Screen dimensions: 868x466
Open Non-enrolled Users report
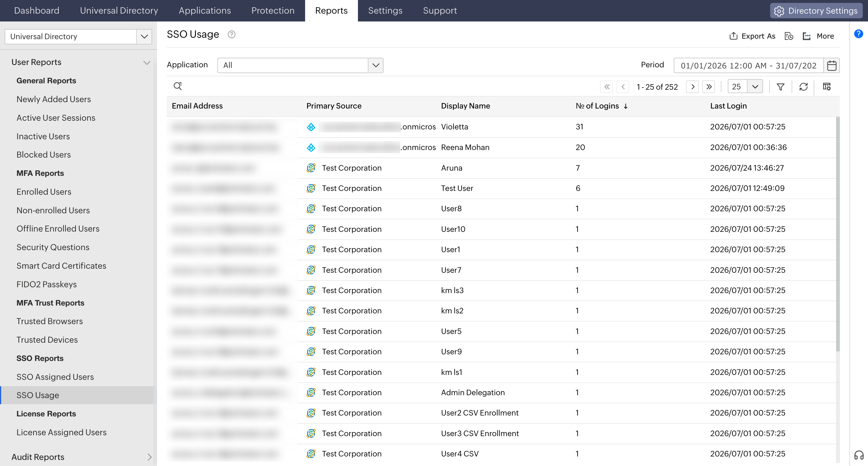pyautogui.click(x=53, y=210)
